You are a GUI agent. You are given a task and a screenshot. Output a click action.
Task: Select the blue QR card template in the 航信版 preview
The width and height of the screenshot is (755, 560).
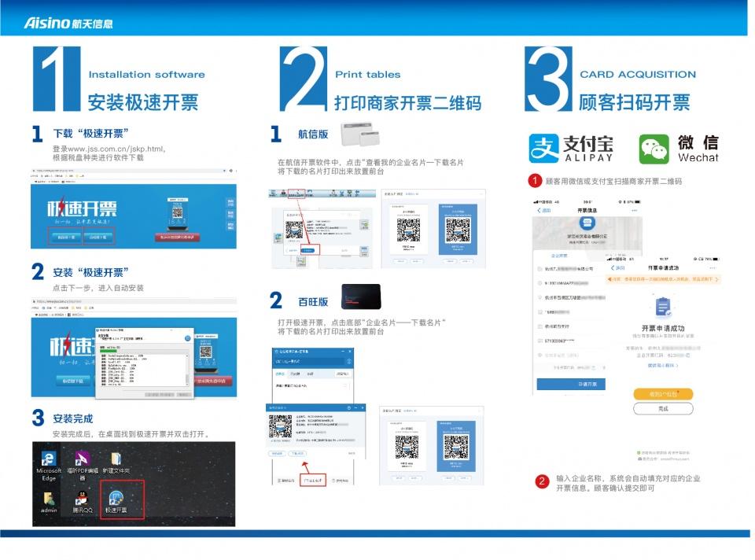458,229
